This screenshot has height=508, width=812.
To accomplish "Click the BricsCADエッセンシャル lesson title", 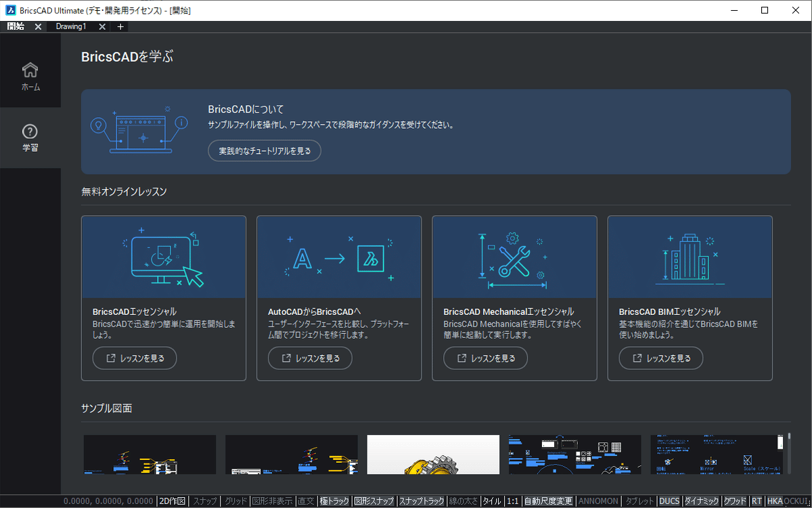I will [135, 312].
